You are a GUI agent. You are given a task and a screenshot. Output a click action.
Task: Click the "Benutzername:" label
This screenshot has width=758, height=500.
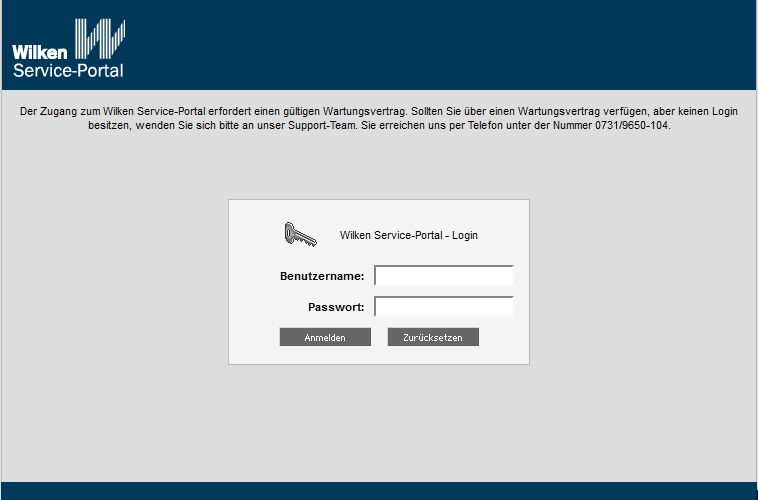pyautogui.click(x=322, y=276)
